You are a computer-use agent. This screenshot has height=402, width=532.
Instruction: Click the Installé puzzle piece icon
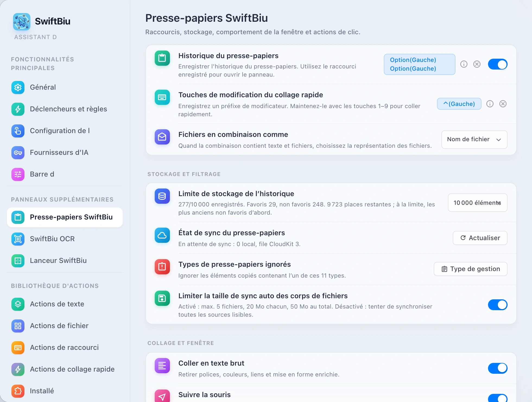18,391
